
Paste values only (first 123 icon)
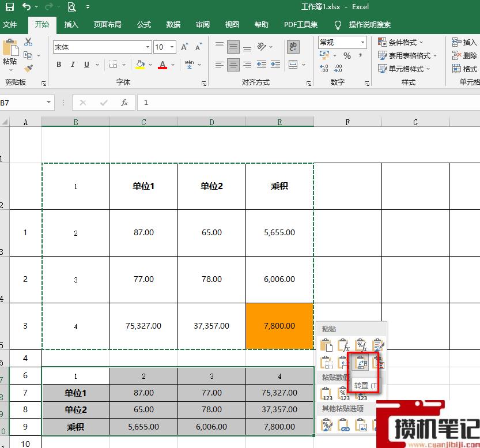(326, 394)
